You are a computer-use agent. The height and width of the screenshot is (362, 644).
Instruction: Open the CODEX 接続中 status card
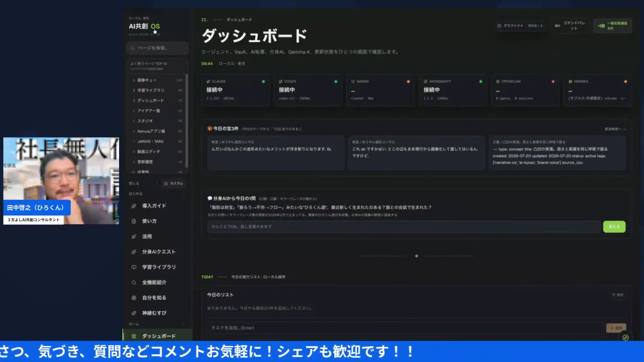[308, 90]
